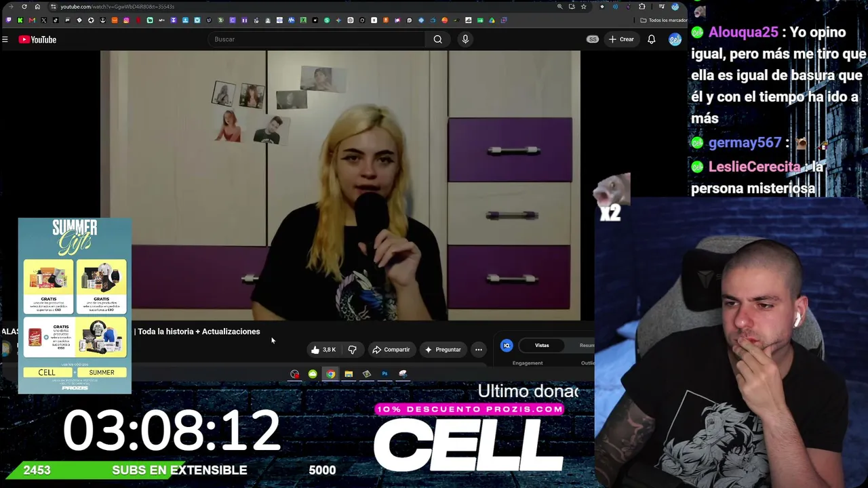Click the '10% DESCUENTO PROZIS.COM' banner

(470, 409)
